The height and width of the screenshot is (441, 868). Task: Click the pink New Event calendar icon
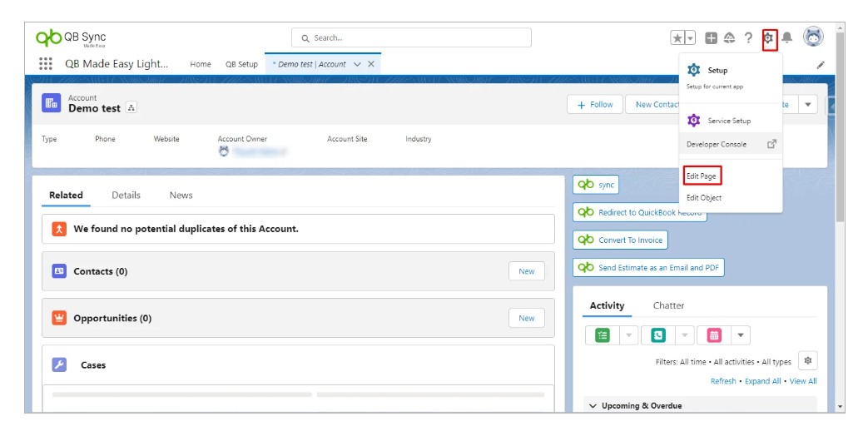[x=714, y=335]
